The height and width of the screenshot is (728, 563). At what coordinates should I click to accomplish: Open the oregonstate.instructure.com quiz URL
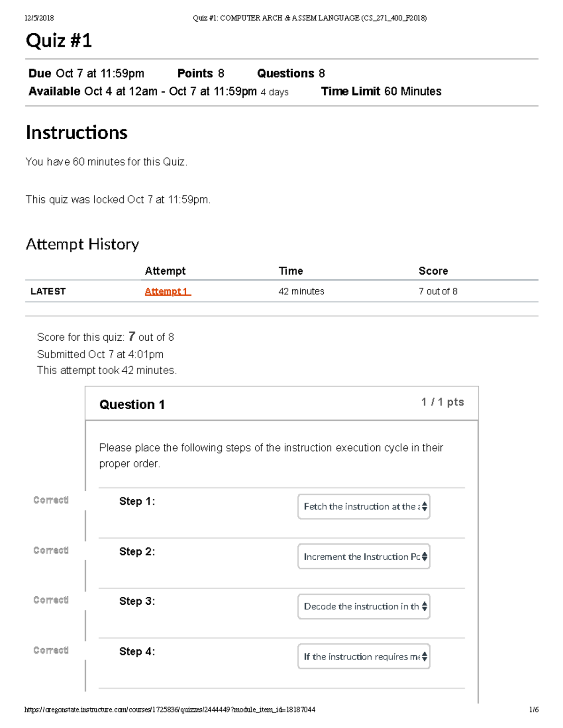(x=170, y=710)
